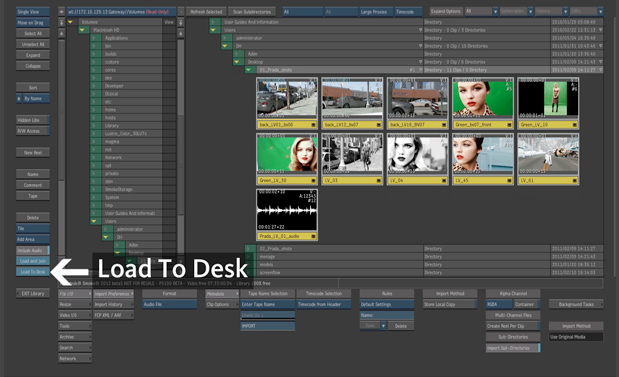Open Import Preferences submenu
Viewport: 619px width, 377px height.
[x=113, y=294]
